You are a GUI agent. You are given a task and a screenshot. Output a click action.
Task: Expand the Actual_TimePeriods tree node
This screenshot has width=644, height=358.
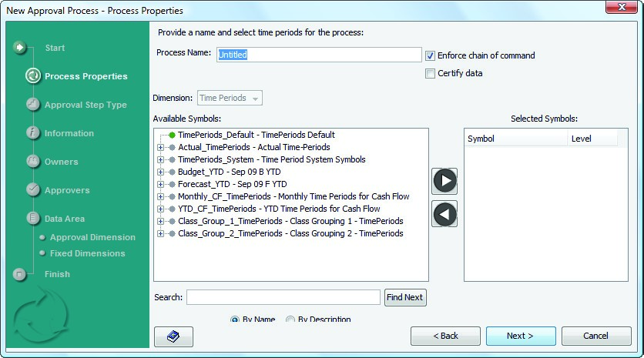[160, 147]
